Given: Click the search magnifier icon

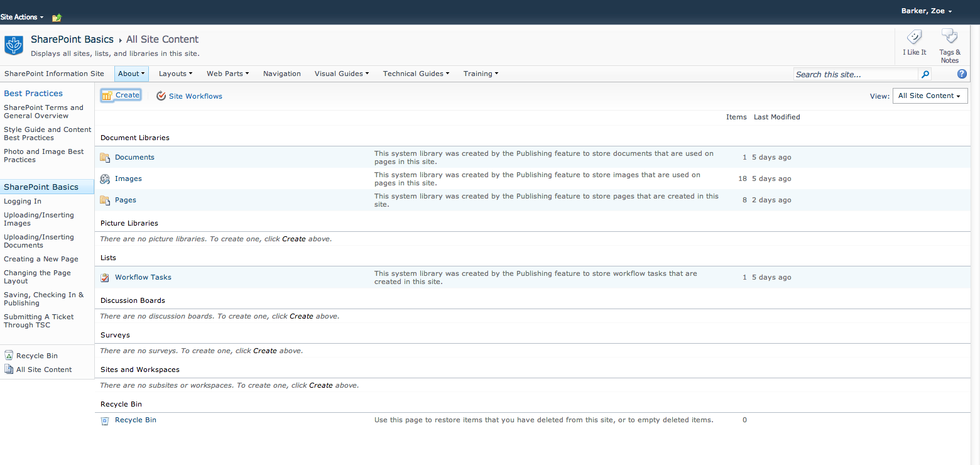Looking at the screenshot, I should (x=925, y=74).
